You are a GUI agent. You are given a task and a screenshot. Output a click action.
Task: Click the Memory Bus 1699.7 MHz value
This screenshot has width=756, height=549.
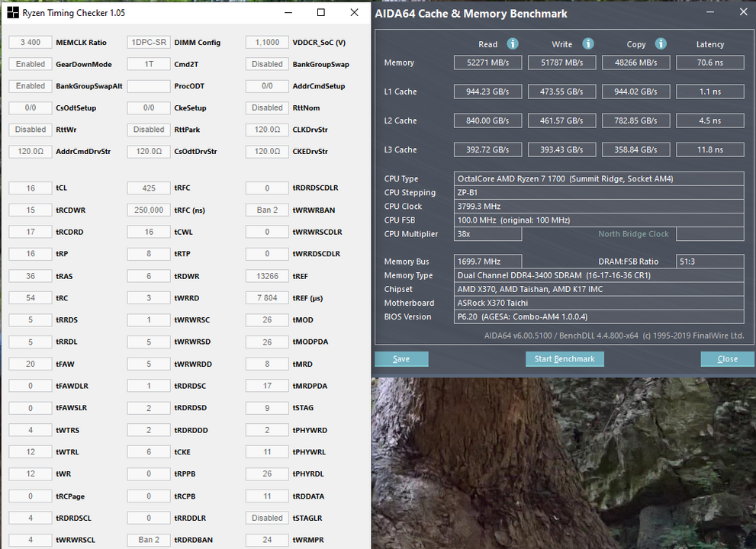[487, 262]
